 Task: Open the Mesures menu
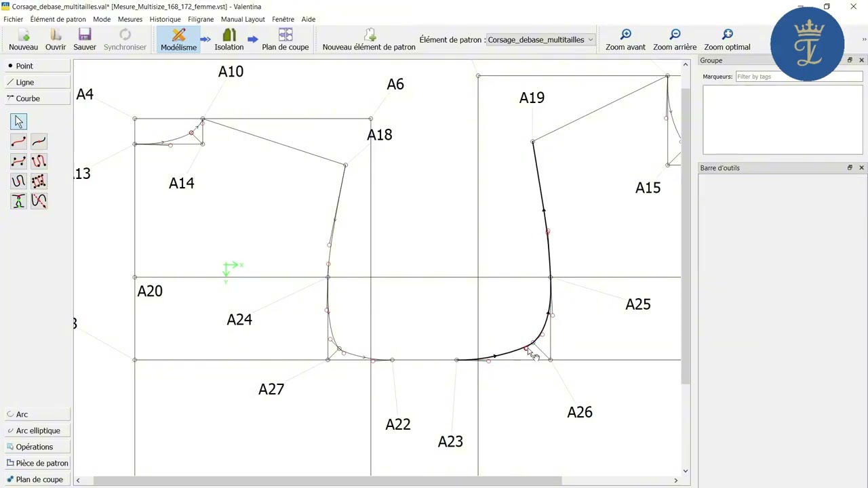[130, 19]
